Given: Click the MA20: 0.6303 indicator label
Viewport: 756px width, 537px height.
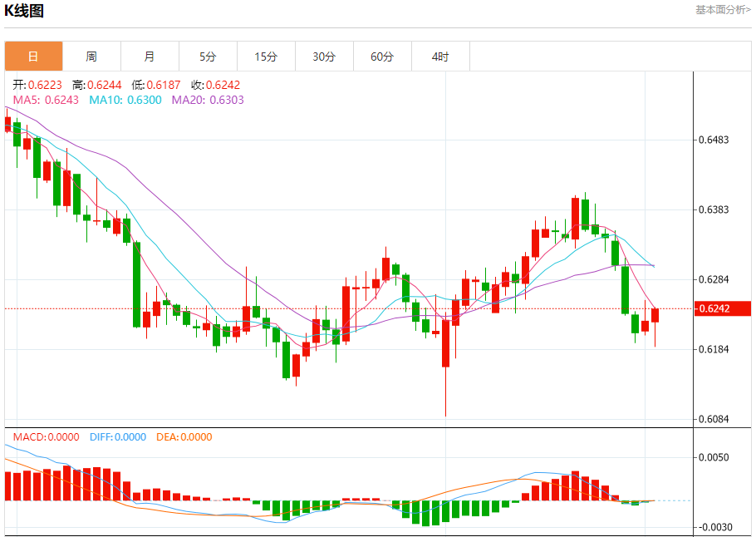Looking at the screenshot, I should click(x=208, y=100).
